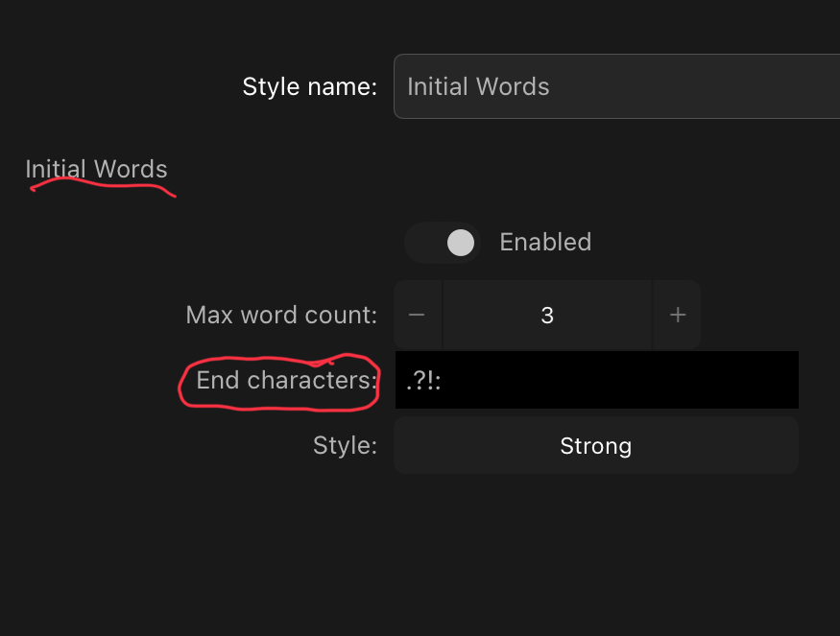Screen dimensions: 840x636
Task: Click the minus button for max word count
Action: [418, 315]
